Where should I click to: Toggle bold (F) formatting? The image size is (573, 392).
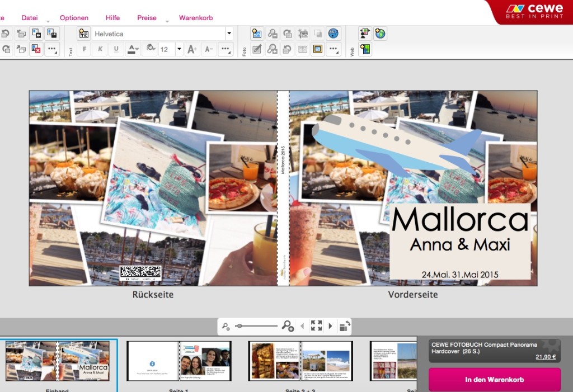(x=85, y=49)
